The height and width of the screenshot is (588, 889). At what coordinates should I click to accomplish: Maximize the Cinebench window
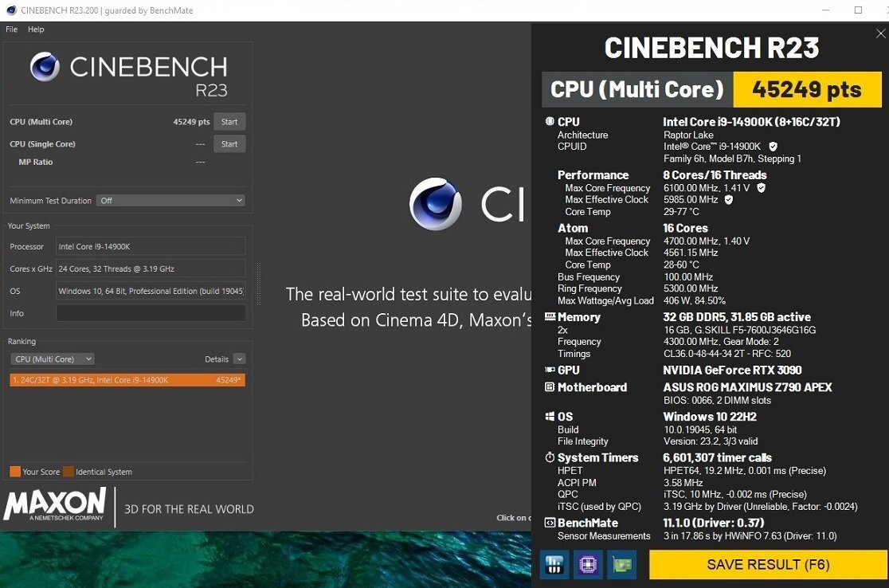tap(858, 10)
